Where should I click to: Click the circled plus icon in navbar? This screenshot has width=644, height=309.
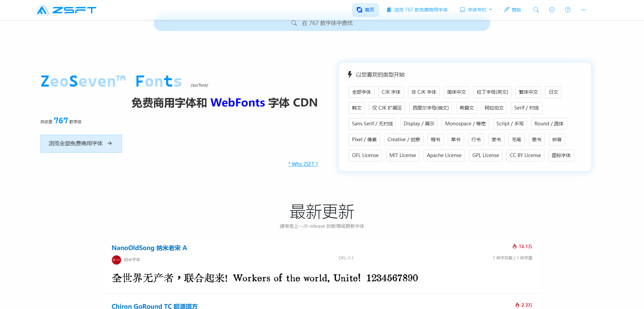[x=552, y=10]
